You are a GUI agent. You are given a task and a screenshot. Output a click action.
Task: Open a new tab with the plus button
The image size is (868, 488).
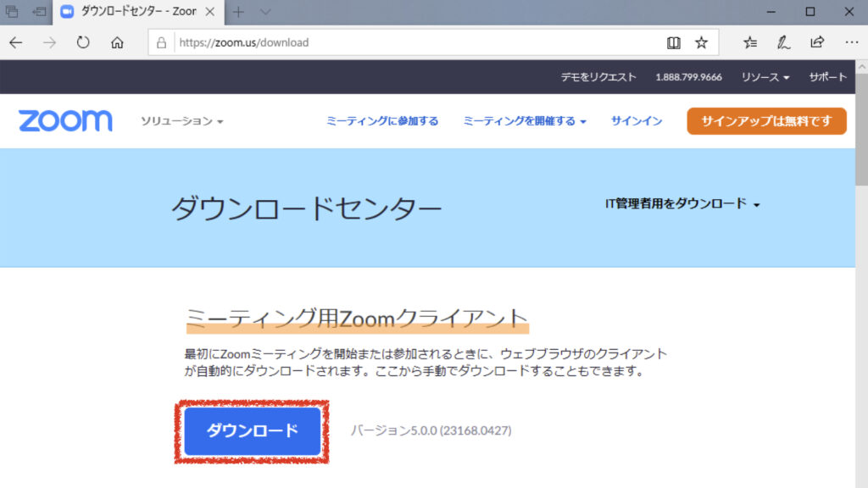click(x=238, y=12)
